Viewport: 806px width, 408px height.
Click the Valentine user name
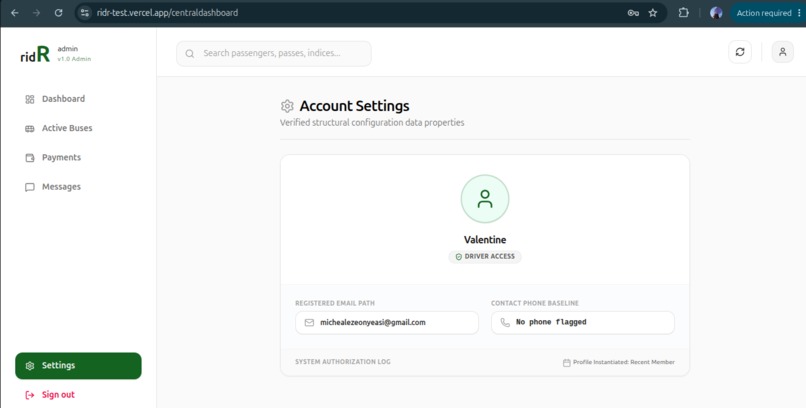(485, 240)
